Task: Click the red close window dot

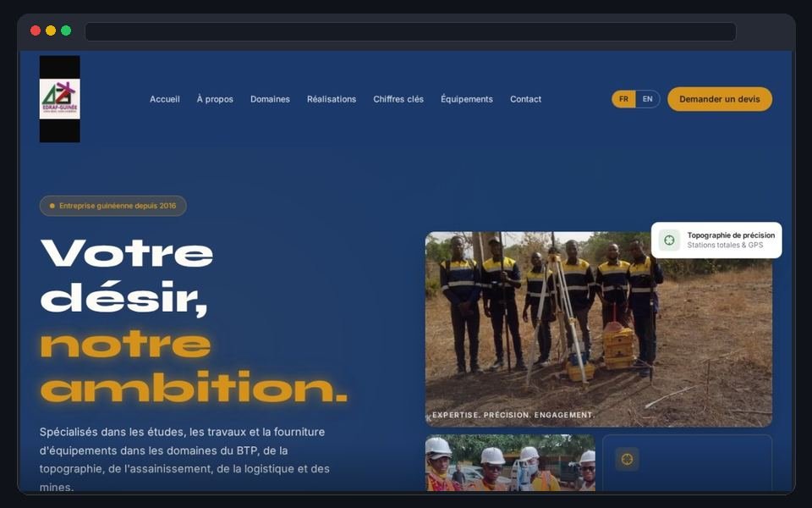Action: (x=36, y=30)
